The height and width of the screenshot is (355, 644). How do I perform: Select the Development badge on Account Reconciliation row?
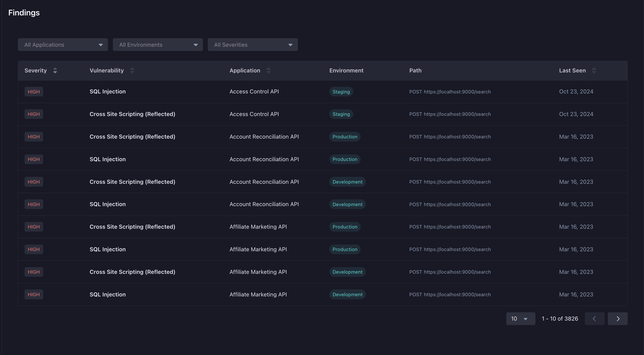click(347, 182)
